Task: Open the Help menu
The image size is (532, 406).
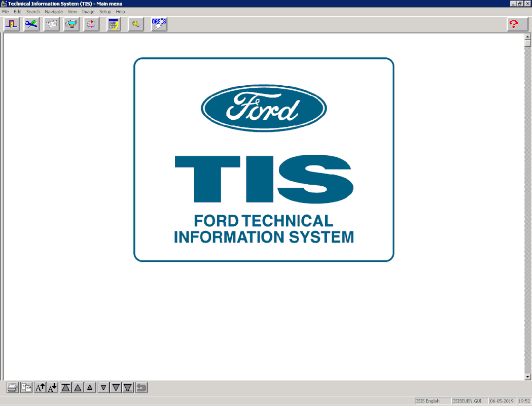Action: coord(120,12)
